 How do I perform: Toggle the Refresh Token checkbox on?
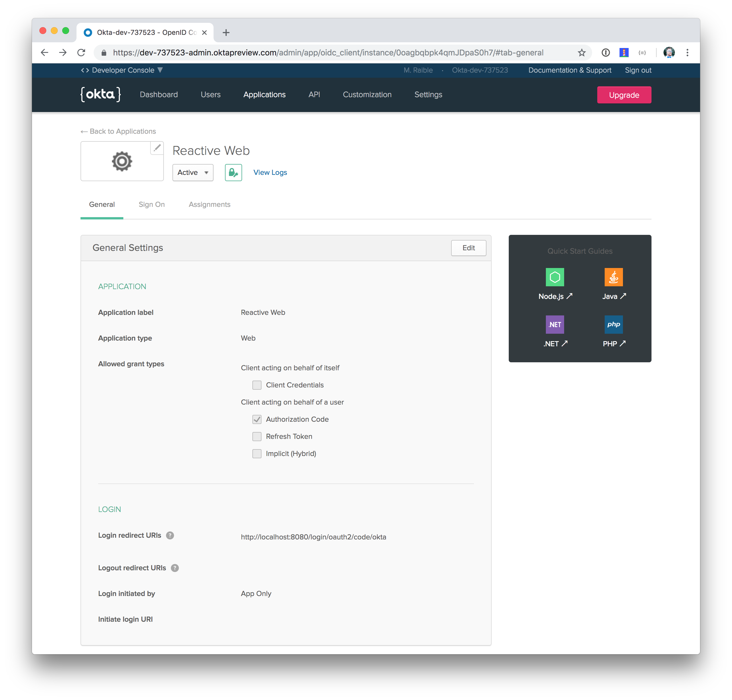[x=256, y=436]
